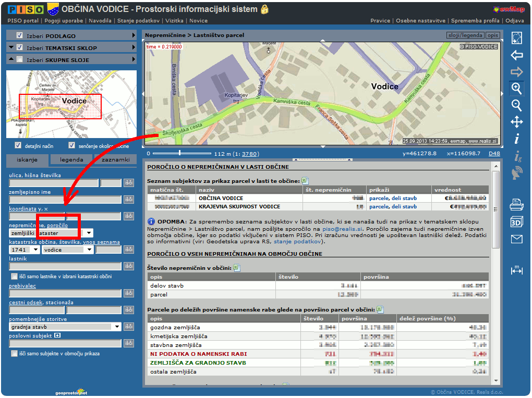Open the gradnja stavb dropdown
The width and height of the screenshot is (532, 398).
pyautogui.click(x=117, y=327)
